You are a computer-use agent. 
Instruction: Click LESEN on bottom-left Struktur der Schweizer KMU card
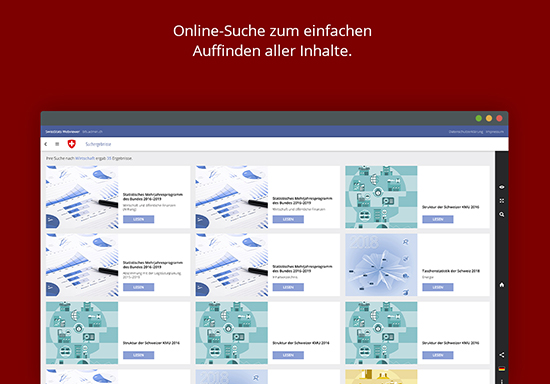pyautogui.click(x=139, y=355)
